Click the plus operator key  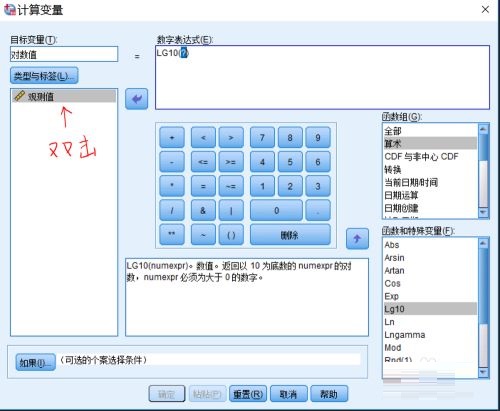[x=172, y=137]
